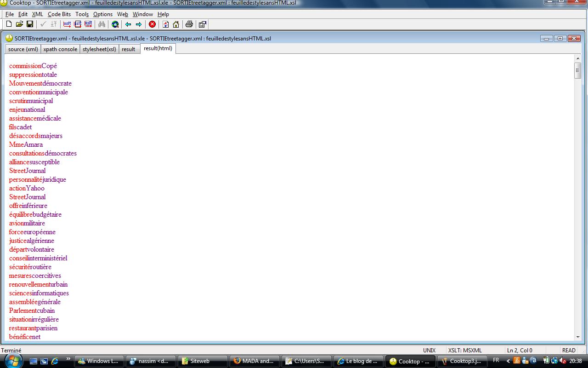Switch to xpath console tab
The image size is (588, 368).
click(x=60, y=49)
